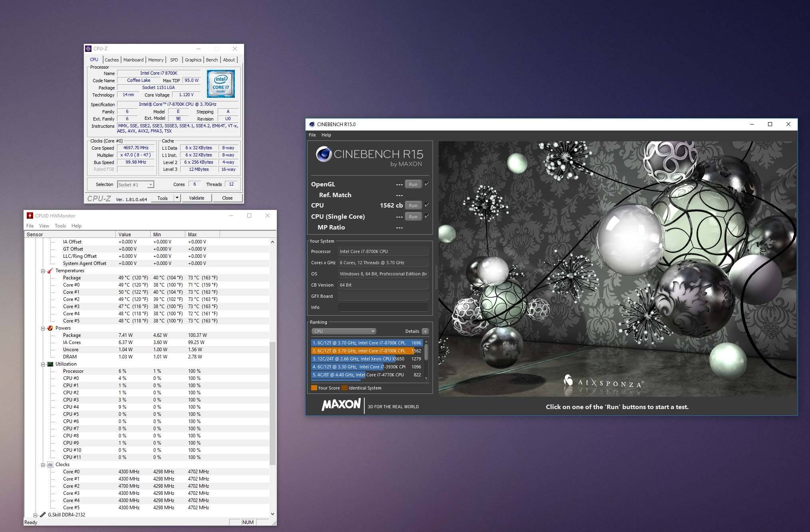Click the chip icon beside Utilization
Viewport: 810px width, 532px height.
[50, 364]
